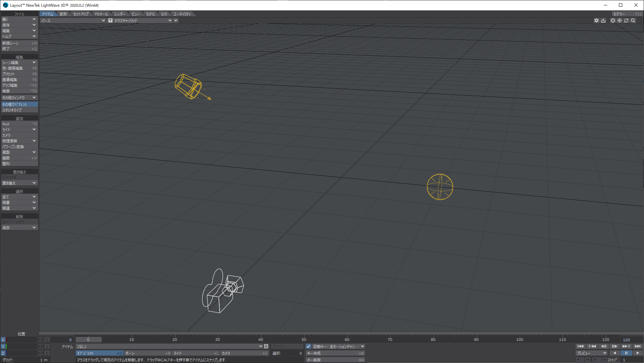Expand the 保存 save dropdown

pyautogui.click(x=19, y=25)
